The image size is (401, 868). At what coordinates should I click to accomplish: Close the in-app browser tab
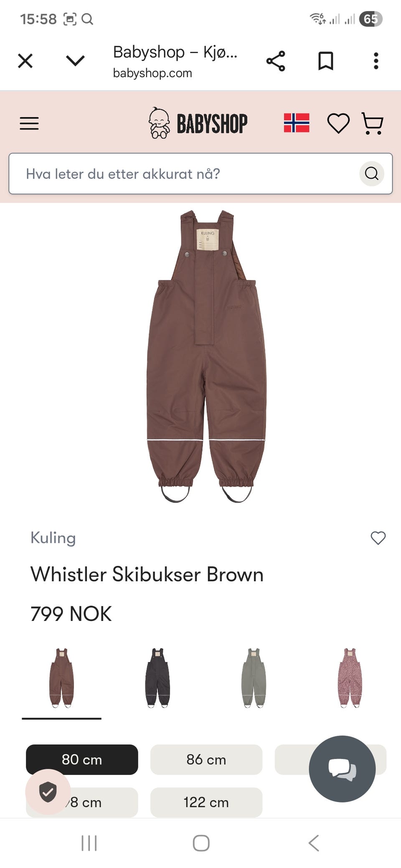coord(25,61)
